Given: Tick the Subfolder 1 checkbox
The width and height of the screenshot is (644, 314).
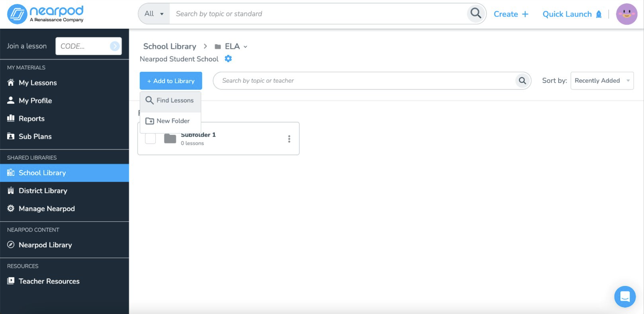Looking at the screenshot, I should [150, 138].
